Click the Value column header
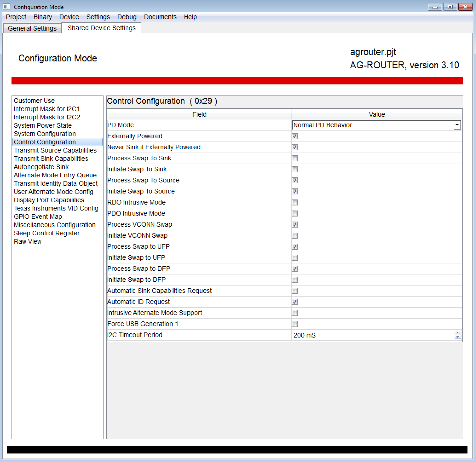The width and height of the screenshot is (476, 462). pos(377,114)
